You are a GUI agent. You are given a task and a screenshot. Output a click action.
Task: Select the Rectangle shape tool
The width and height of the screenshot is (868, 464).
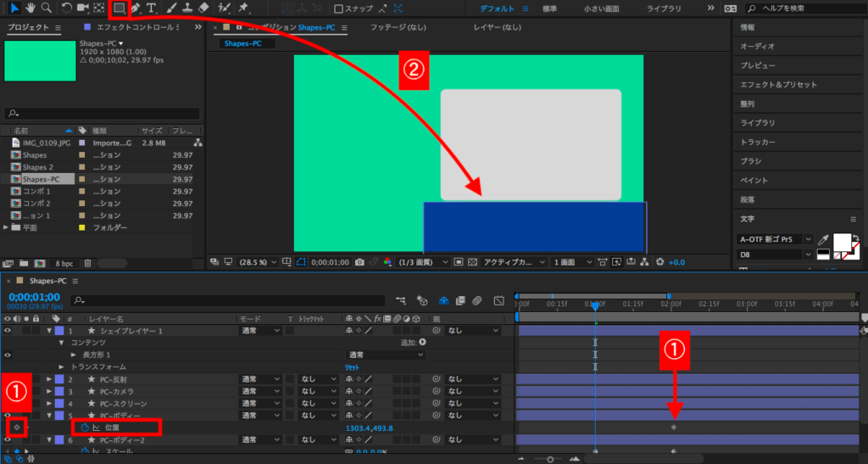[120, 8]
